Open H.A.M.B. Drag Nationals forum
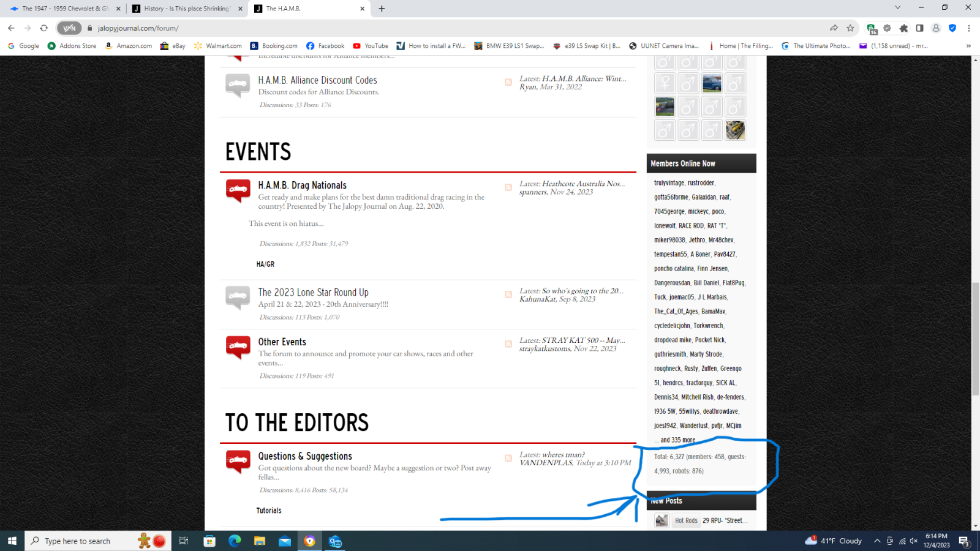 click(x=302, y=186)
